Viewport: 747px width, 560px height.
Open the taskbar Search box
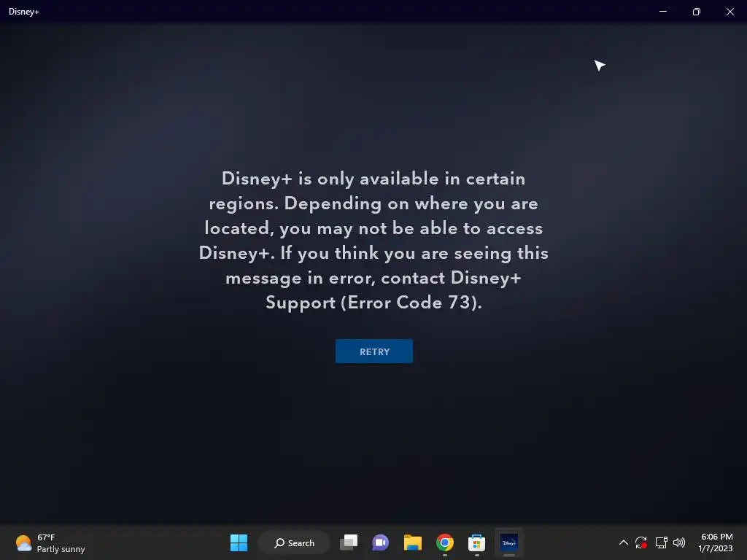tap(295, 542)
